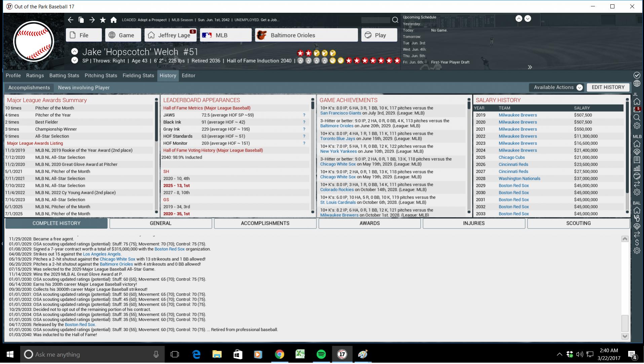Open the Jeffrey Lage manager menu
Image resolution: width=644 pixels, height=364 pixels.
[171, 35]
